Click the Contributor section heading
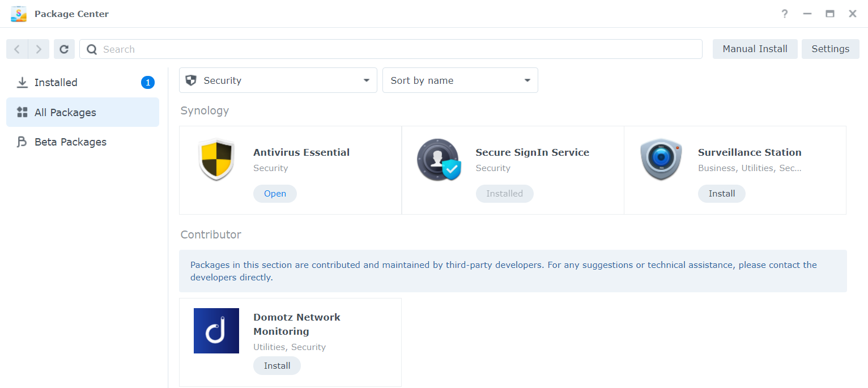Image resolution: width=868 pixels, height=388 pixels. [x=211, y=234]
